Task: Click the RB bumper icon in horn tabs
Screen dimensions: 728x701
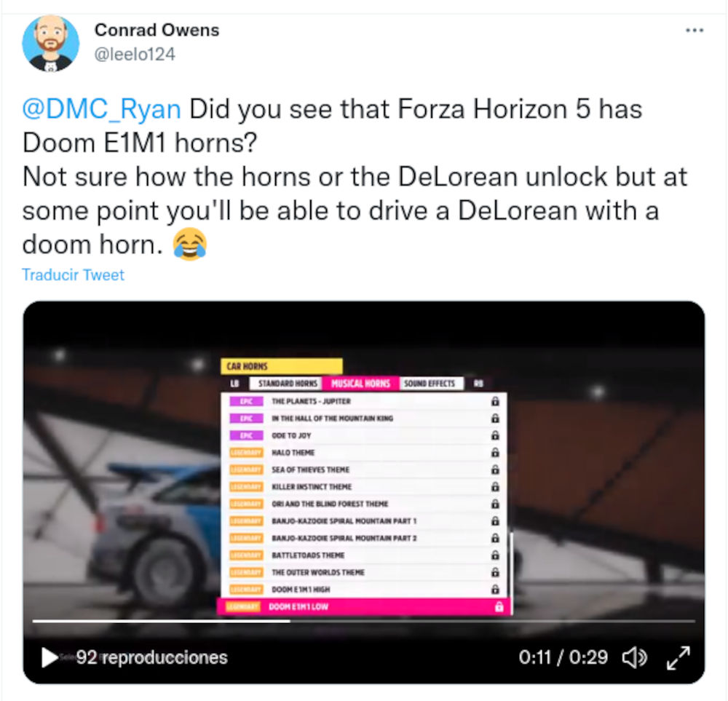Action: pos(479,384)
